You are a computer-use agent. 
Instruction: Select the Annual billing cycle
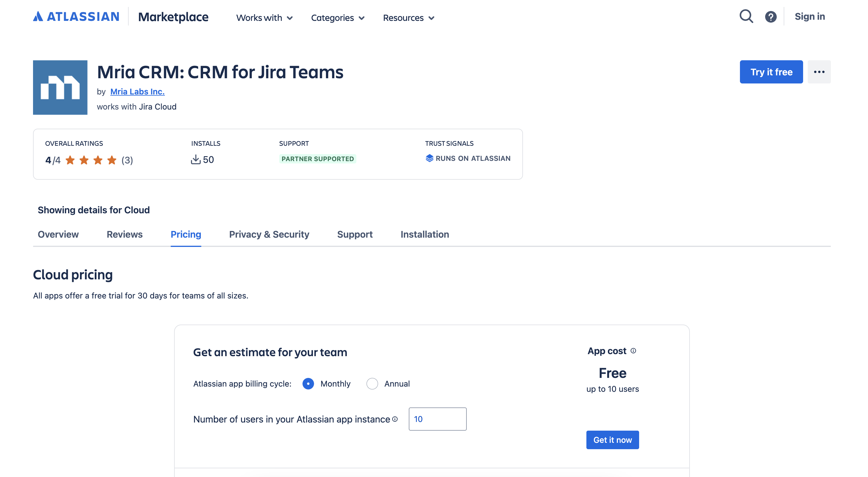coord(372,384)
